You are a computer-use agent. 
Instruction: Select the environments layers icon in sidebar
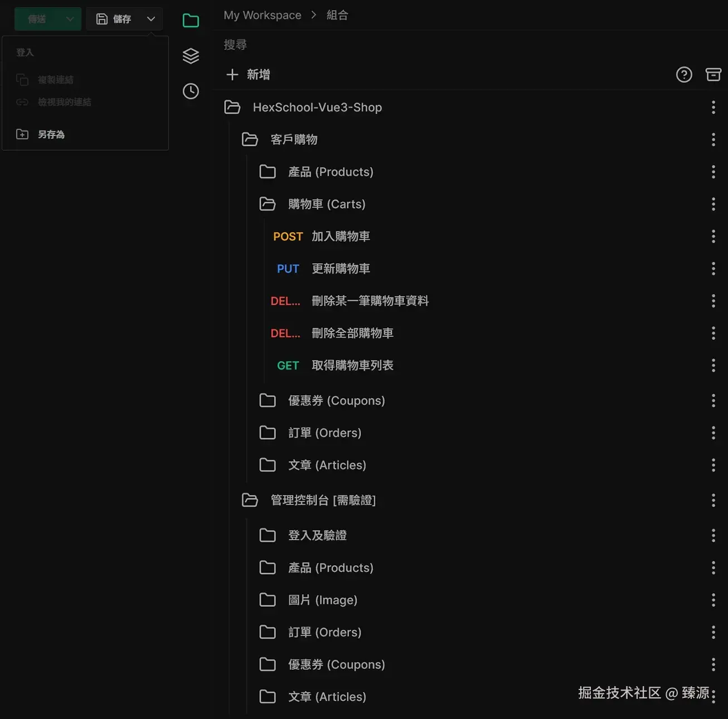click(191, 56)
